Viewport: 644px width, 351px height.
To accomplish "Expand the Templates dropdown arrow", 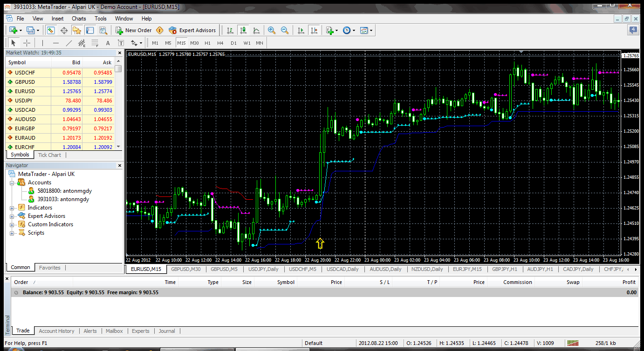I will [x=371, y=30].
